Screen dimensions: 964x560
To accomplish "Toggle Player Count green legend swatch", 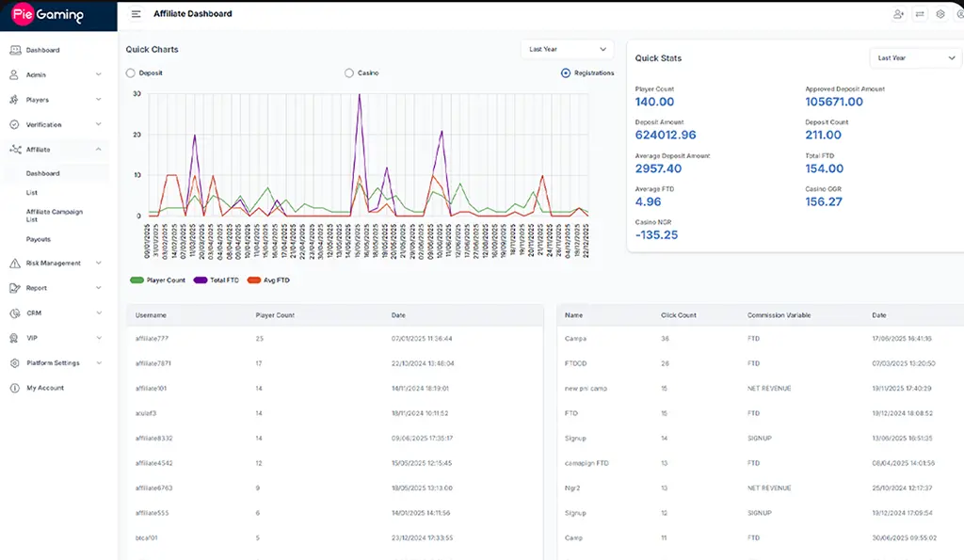I will pos(137,280).
